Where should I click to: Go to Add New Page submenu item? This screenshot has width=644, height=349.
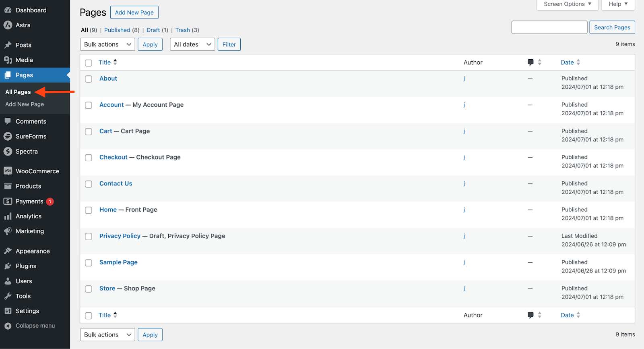click(25, 104)
